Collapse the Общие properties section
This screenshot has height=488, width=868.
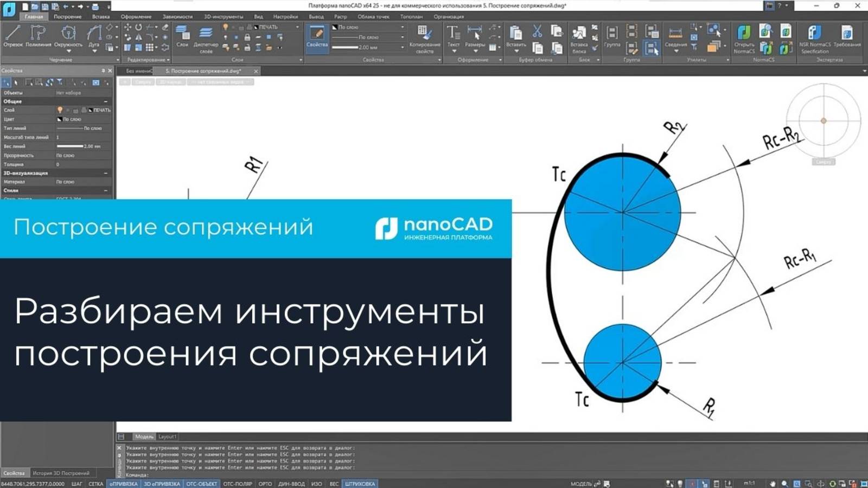pyautogui.click(x=106, y=101)
